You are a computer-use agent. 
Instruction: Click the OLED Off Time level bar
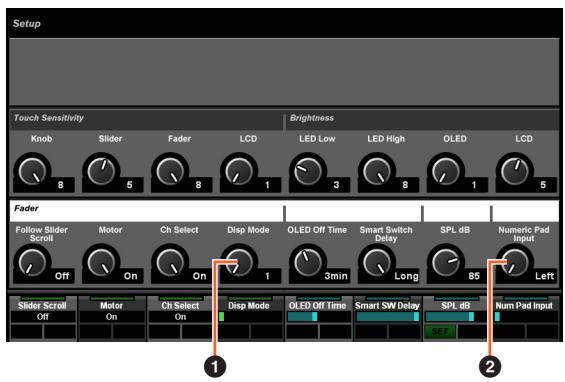[302, 317]
